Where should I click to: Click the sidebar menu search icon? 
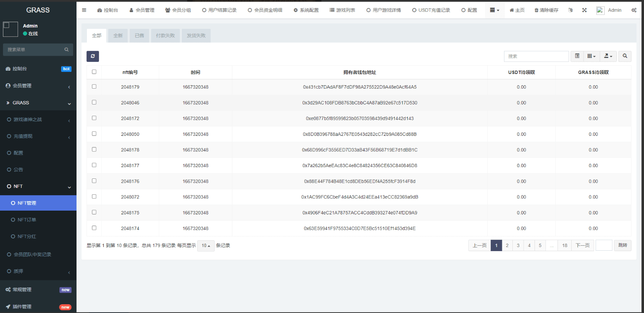click(66, 49)
